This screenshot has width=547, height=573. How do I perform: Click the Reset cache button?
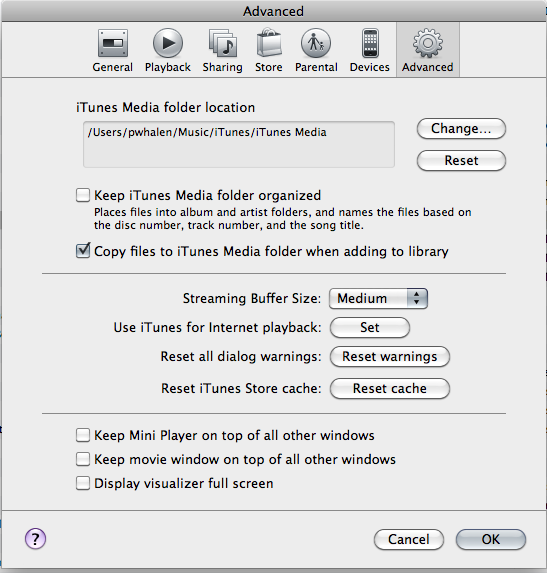point(390,388)
